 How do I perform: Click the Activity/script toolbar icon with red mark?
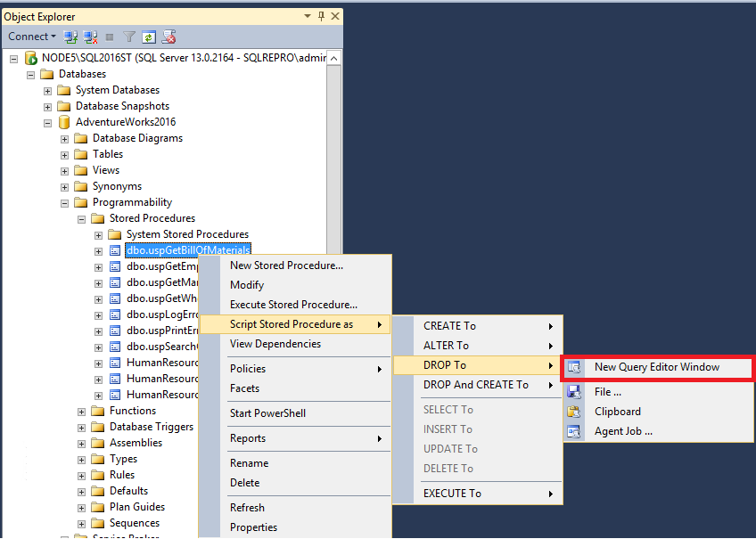[168, 37]
